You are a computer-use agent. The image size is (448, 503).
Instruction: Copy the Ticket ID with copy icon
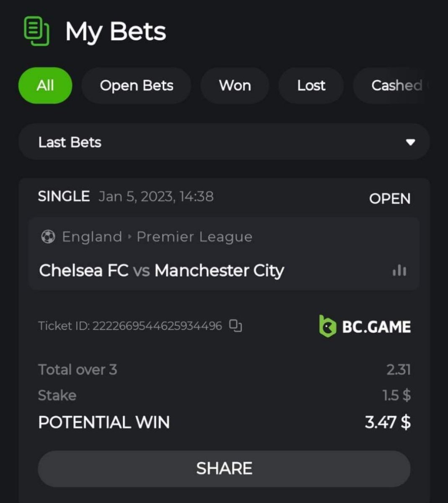(236, 326)
